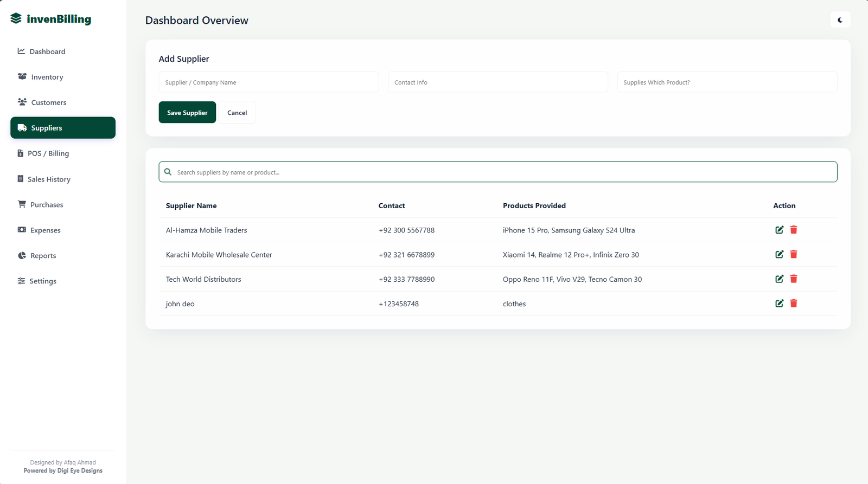Open Sales History page
The width and height of the screenshot is (868, 484).
point(49,179)
